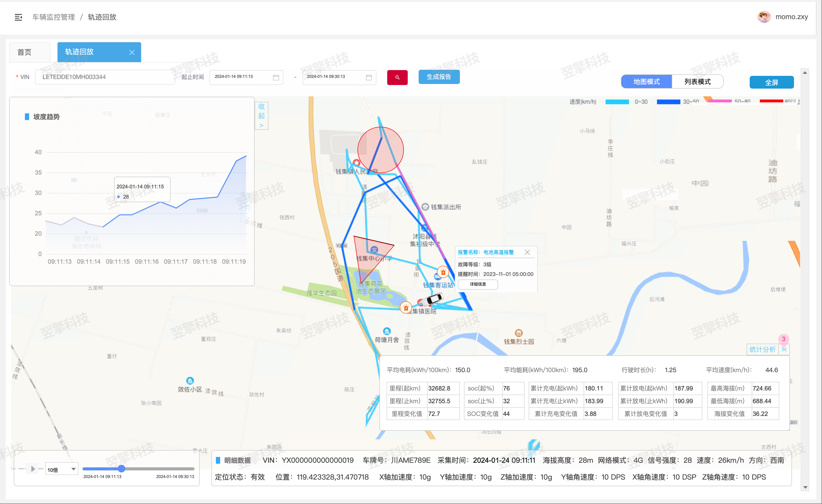
Task: Click the playback progress slider handle
Action: pyautogui.click(x=122, y=469)
